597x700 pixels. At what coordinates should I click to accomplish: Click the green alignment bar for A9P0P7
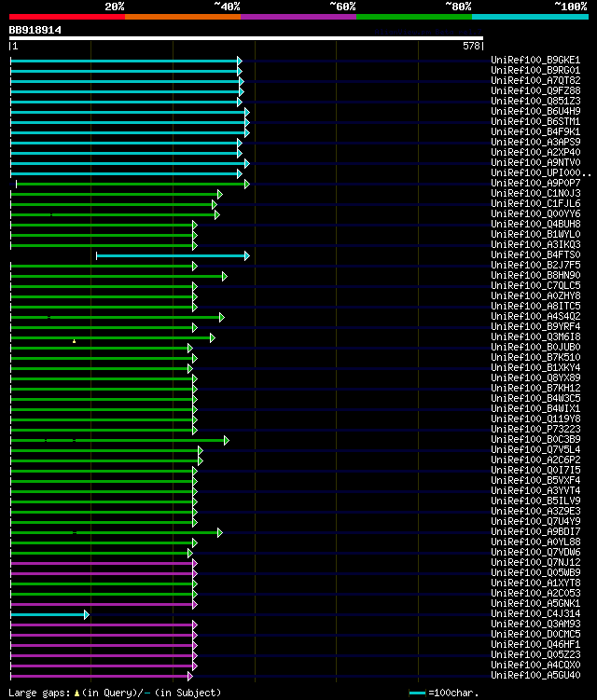tap(131, 184)
